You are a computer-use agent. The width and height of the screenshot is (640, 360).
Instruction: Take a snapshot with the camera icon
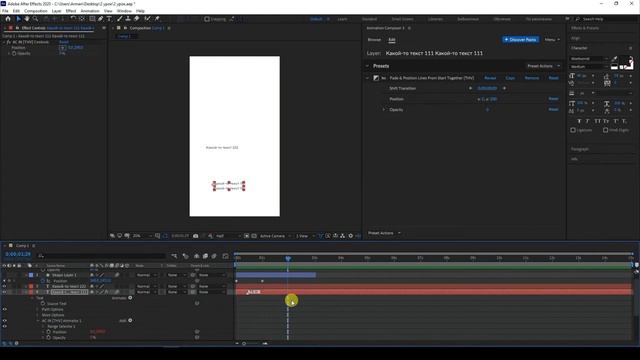[x=196, y=236]
